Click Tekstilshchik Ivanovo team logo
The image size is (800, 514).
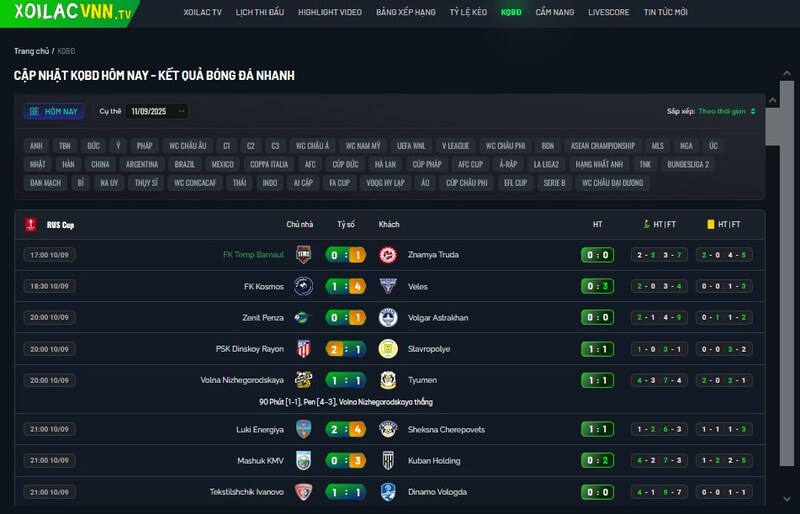click(x=304, y=492)
